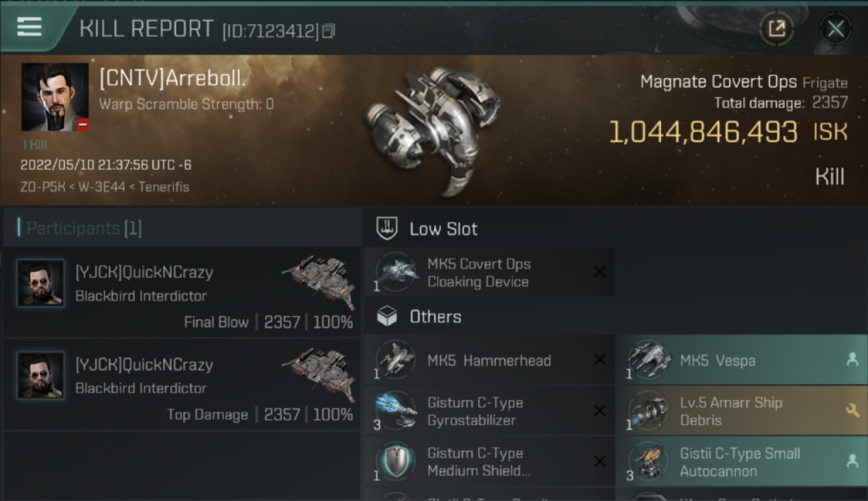
Task: Click the Others section cube icon
Action: click(387, 317)
